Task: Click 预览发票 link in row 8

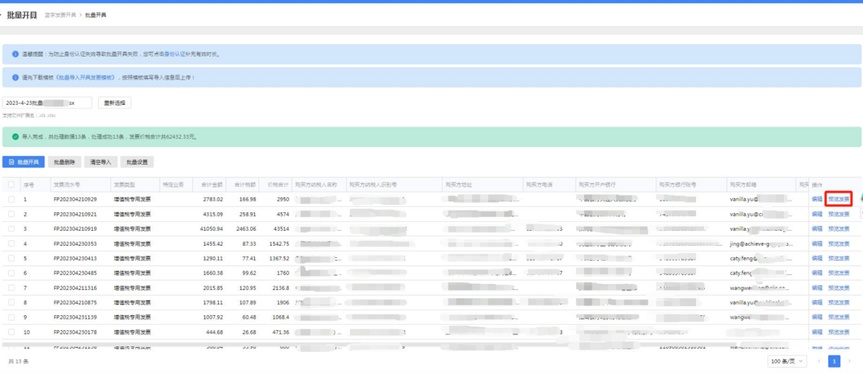Action: (839, 303)
